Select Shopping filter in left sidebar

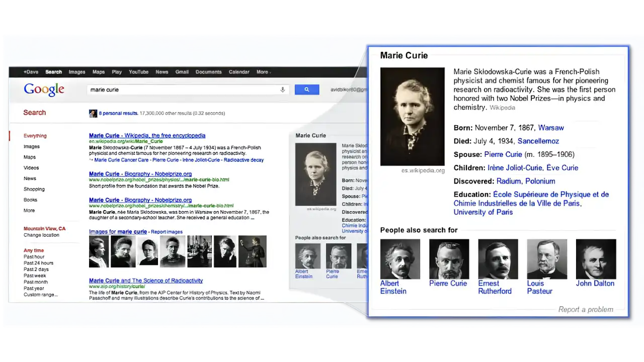pos(34,189)
